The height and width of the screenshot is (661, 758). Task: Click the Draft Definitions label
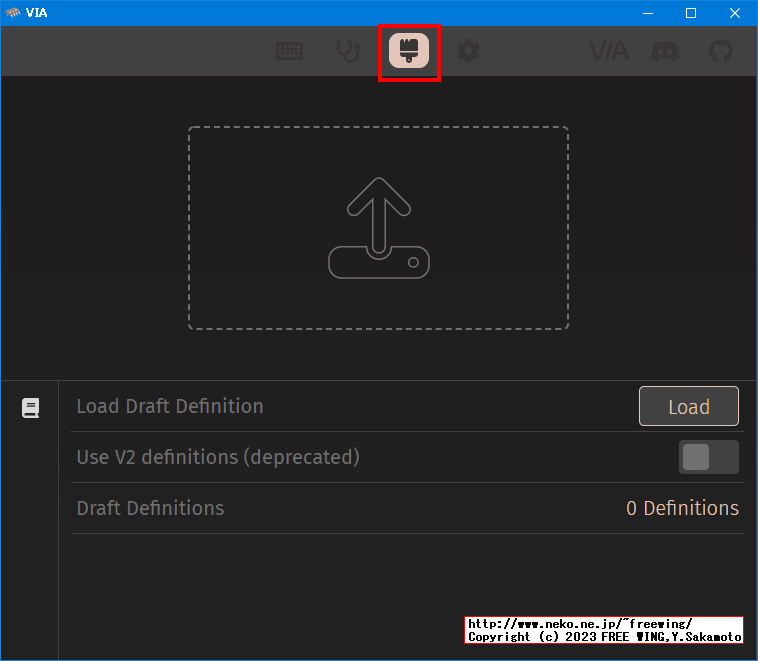[150, 508]
